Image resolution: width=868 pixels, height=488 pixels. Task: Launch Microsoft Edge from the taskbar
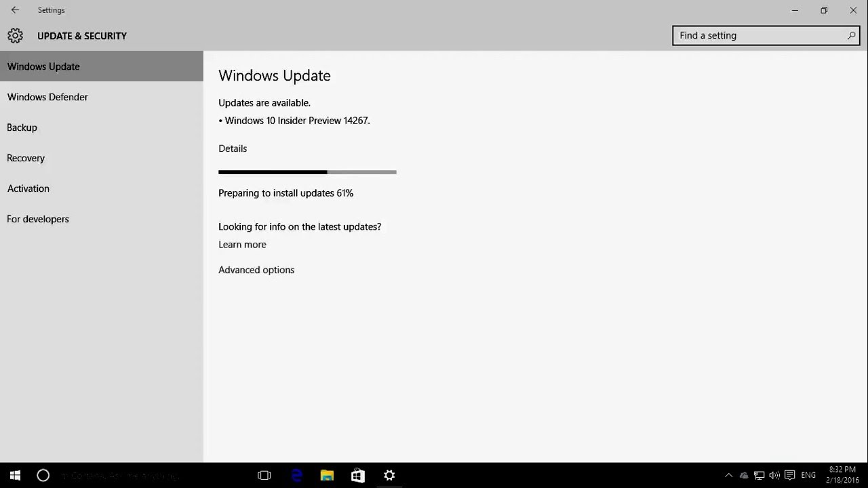coord(296,475)
